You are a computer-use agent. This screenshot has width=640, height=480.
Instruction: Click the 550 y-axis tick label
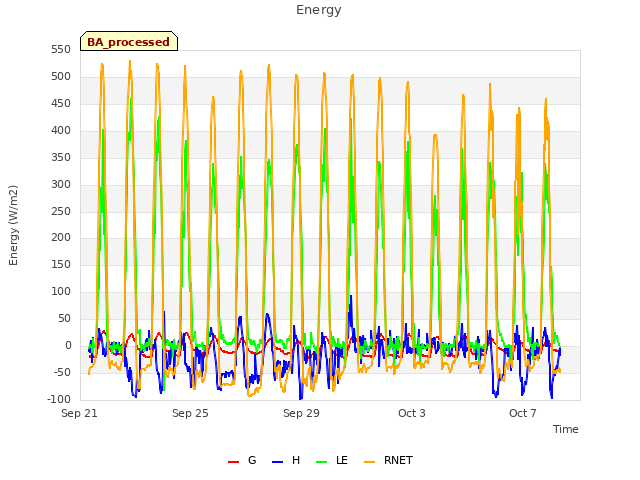click(61, 49)
